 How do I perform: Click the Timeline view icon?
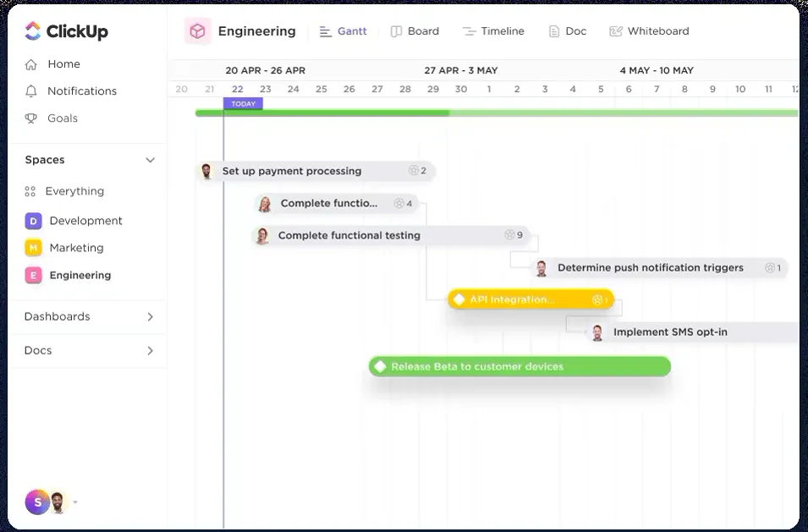point(469,31)
